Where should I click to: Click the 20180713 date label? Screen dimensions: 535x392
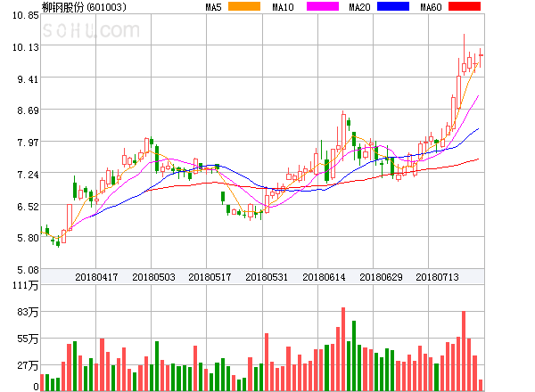[436, 277]
